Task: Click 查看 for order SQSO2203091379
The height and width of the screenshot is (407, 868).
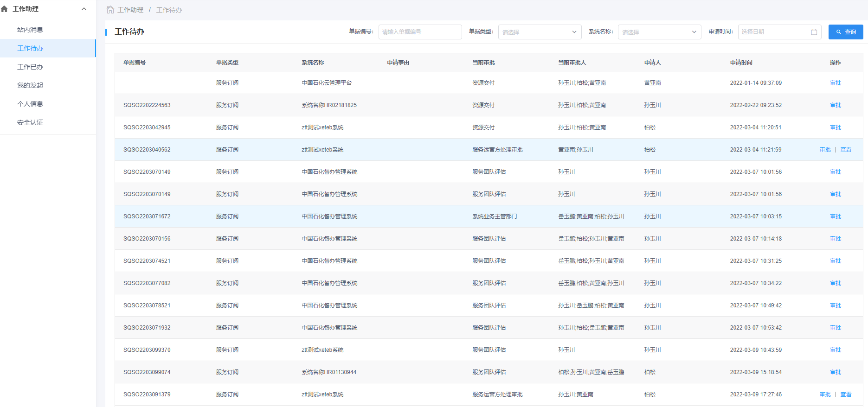Action: click(x=846, y=394)
